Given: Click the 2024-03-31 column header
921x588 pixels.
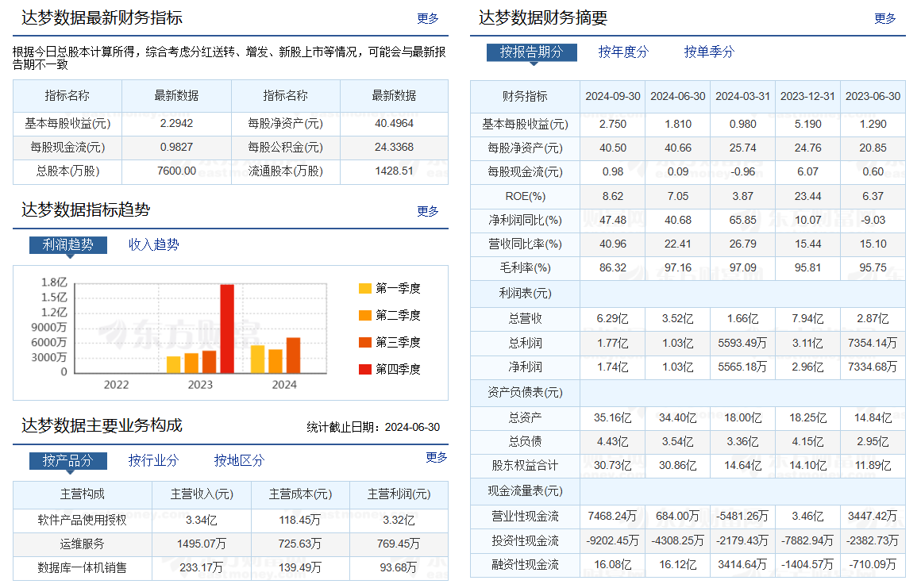Looking at the screenshot, I should [x=743, y=96].
